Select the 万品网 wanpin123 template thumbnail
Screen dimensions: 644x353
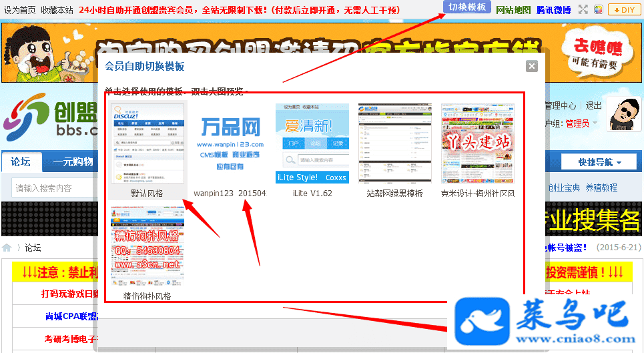click(230, 143)
